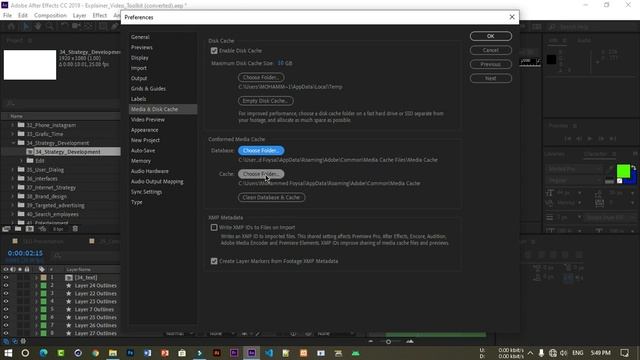Open Microsoft Edge from taskbar
The height and width of the screenshot is (360, 640).
pos(44,353)
